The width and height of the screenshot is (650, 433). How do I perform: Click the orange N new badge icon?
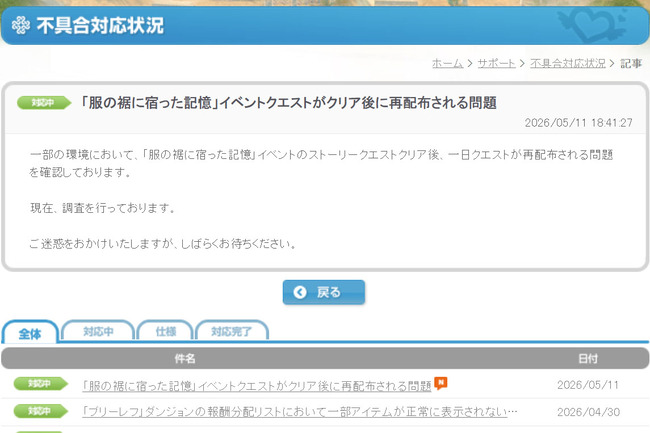click(441, 383)
